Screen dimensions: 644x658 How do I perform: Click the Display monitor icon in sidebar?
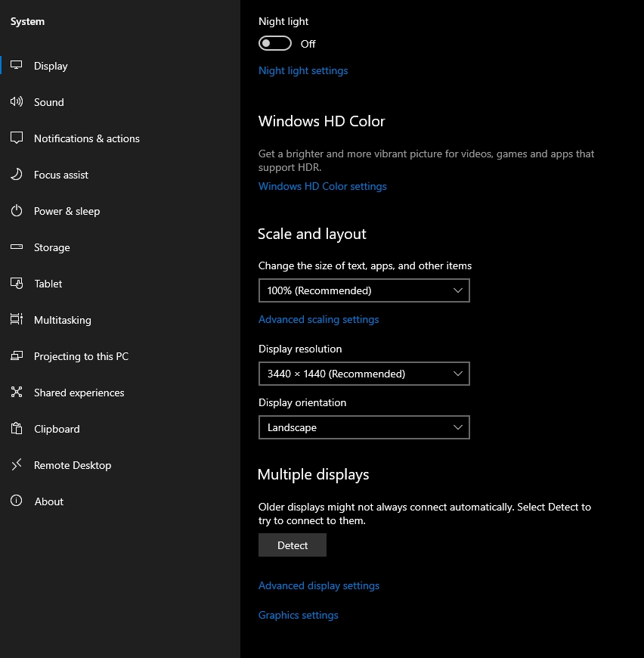point(17,66)
